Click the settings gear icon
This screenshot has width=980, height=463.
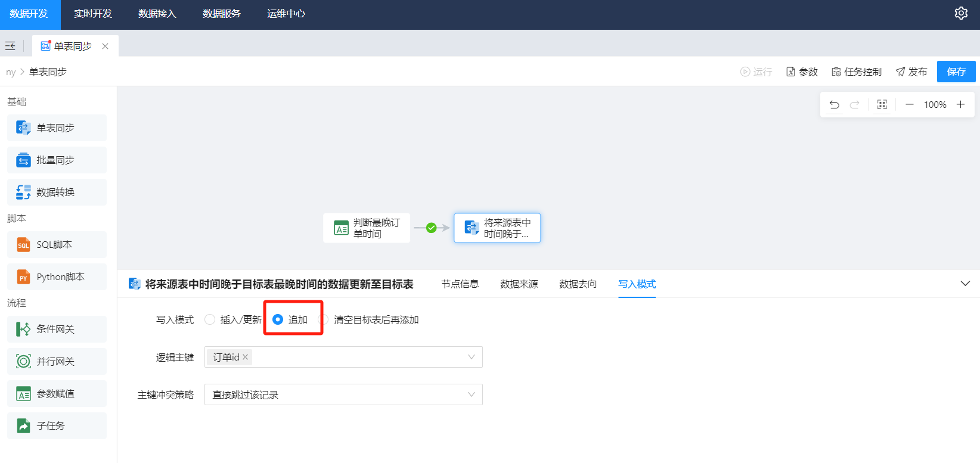(960, 13)
